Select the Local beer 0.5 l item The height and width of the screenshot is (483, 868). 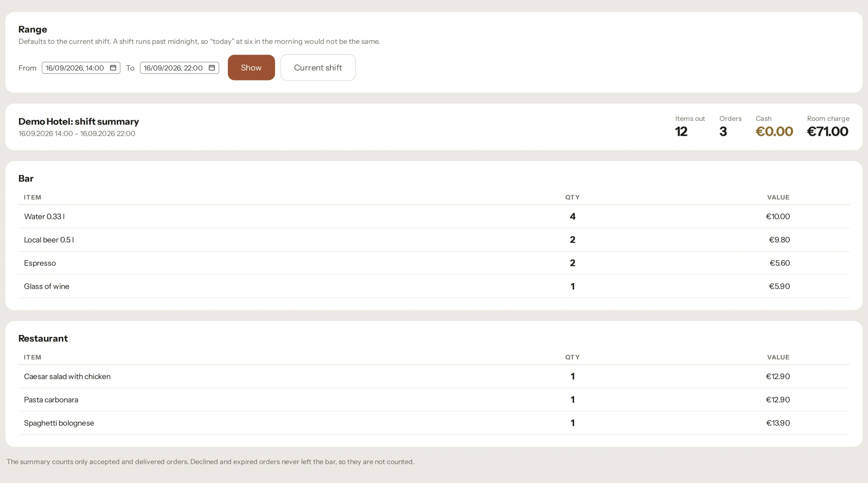tap(49, 240)
